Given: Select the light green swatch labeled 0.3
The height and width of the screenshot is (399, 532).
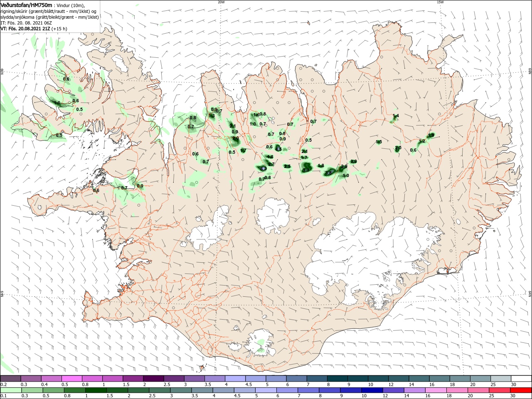Looking at the screenshot, I should click(x=32, y=390).
